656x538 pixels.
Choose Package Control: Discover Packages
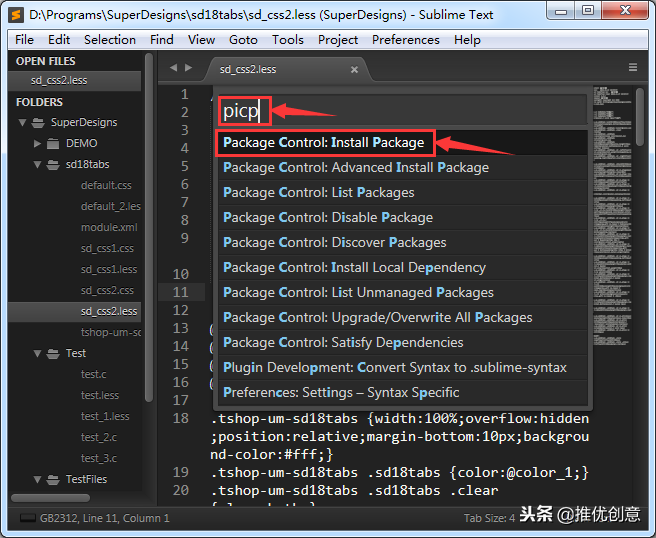(402, 243)
